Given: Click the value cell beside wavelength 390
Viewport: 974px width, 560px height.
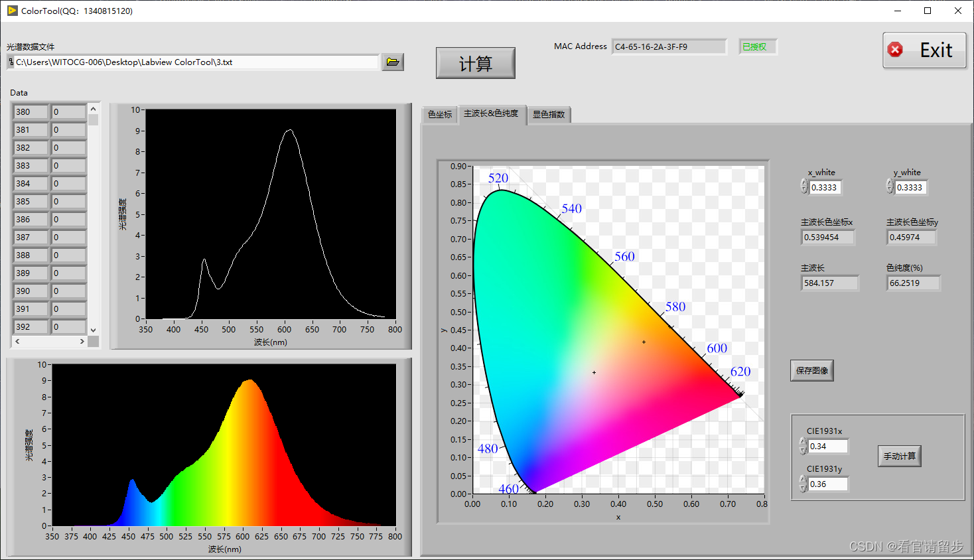Looking at the screenshot, I should 68,291.
